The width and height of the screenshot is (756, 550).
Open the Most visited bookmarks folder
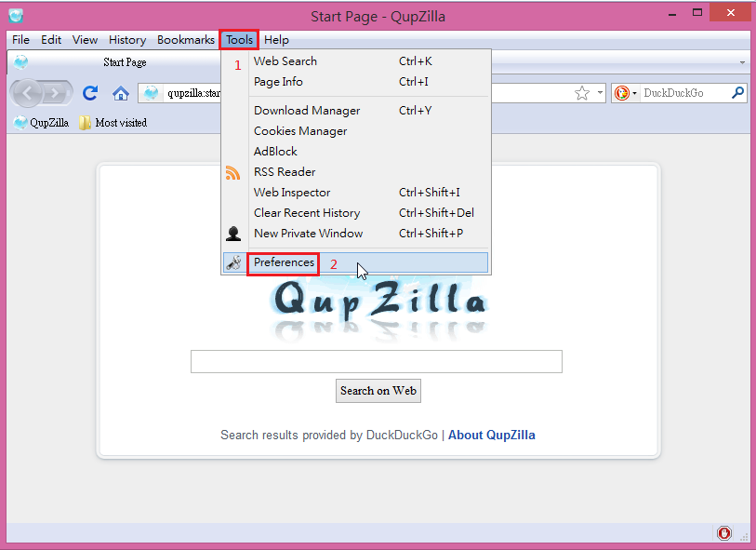113,123
